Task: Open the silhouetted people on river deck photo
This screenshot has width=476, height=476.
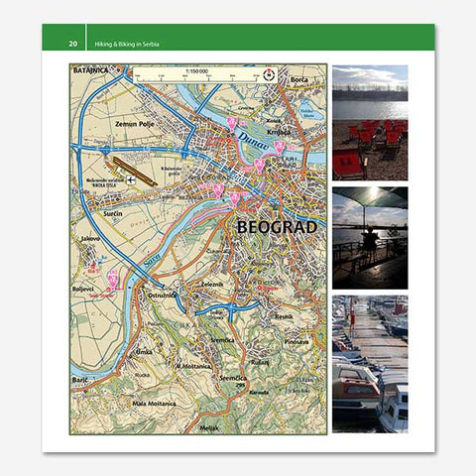Action: point(370,238)
